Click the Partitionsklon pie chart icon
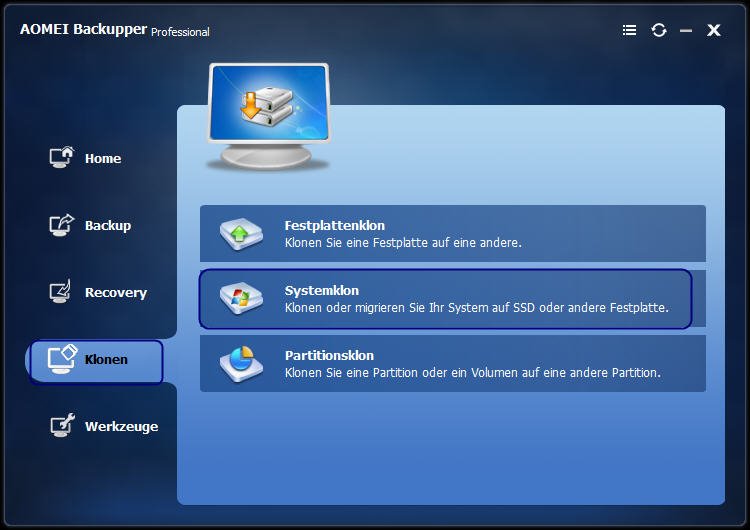Viewport: 750px width, 530px height. tap(241, 364)
